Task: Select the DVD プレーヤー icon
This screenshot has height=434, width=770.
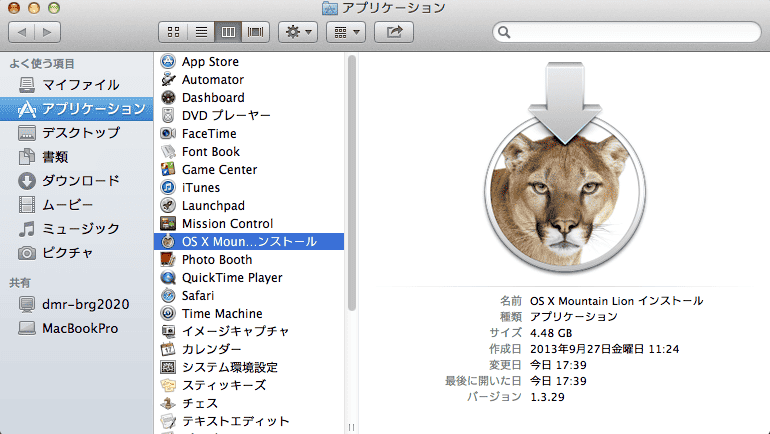Action: click(168, 115)
